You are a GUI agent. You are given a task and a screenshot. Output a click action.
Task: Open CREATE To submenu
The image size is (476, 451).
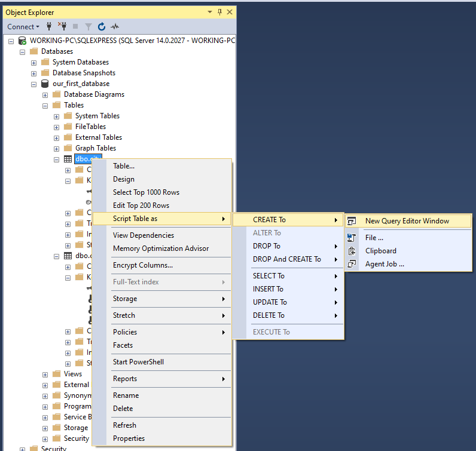[x=288, y=220]
